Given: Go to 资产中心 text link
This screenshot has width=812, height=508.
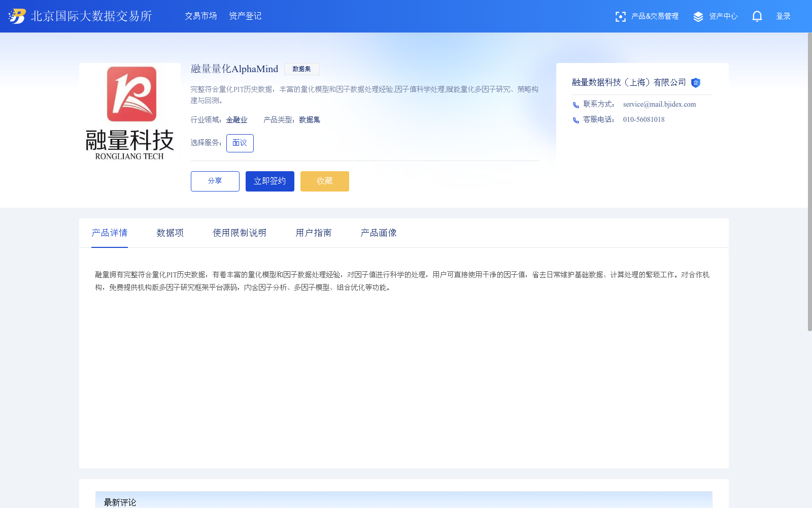Looking at the screenshot, I should pos(723,16).
